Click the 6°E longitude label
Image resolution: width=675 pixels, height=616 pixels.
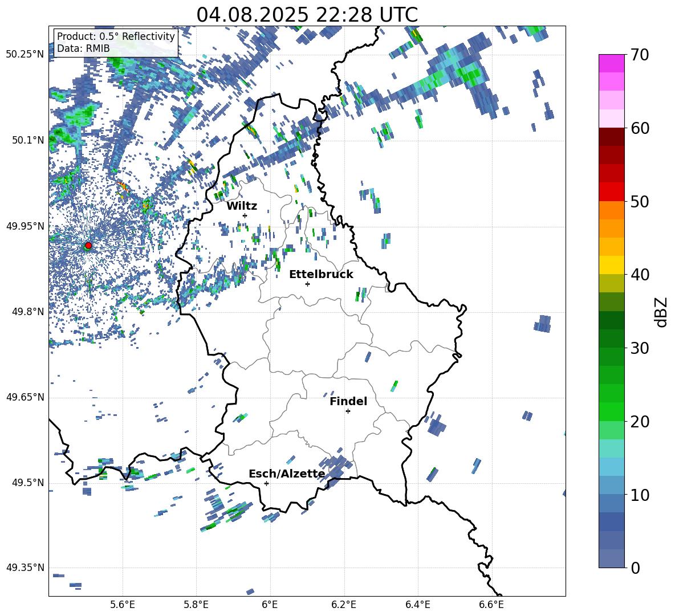click(x=270, y=605)
